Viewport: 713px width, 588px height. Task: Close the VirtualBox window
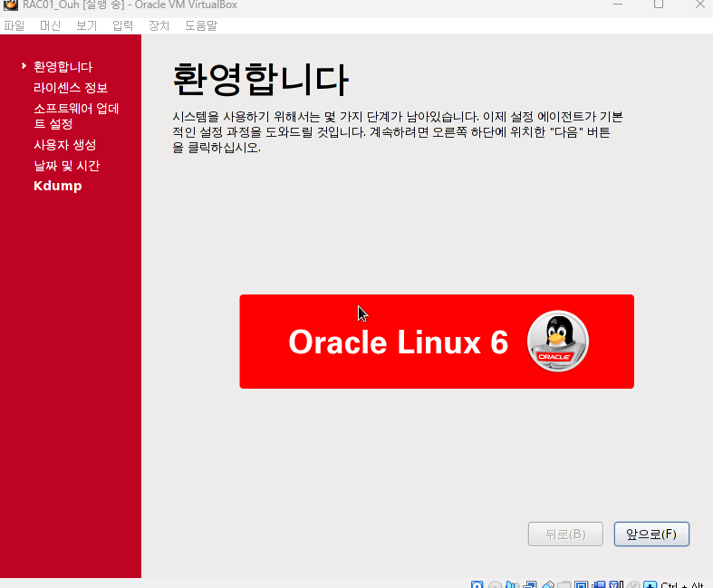[x=700, y=5]
